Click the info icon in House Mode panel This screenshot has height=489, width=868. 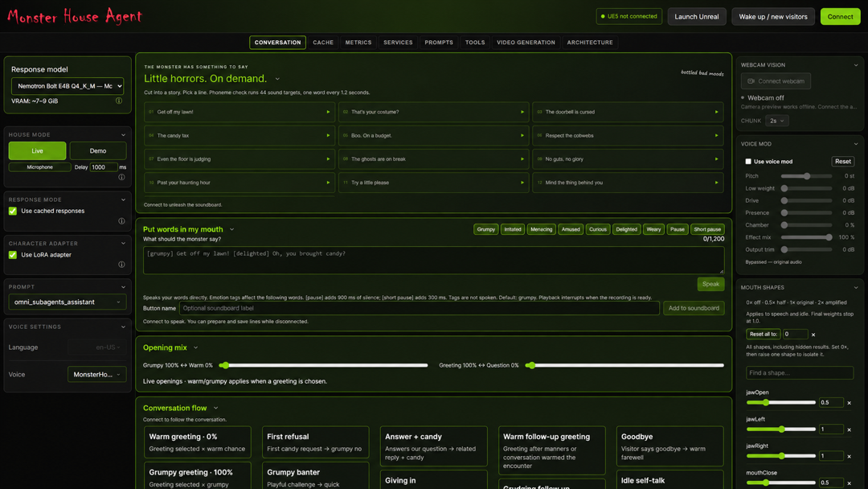(121, 177)
